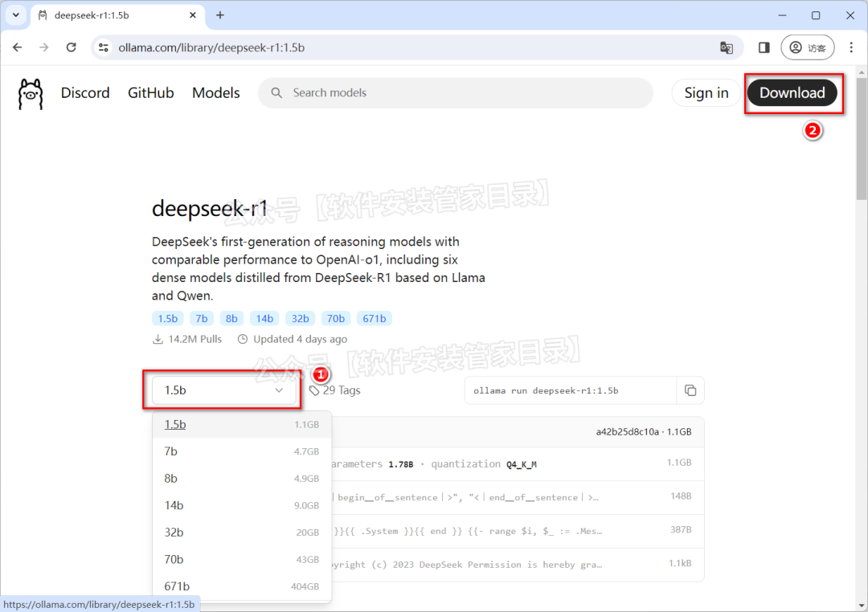Click the Download button
Viewport: 868px width, 612px height.
tap(792, 93)
